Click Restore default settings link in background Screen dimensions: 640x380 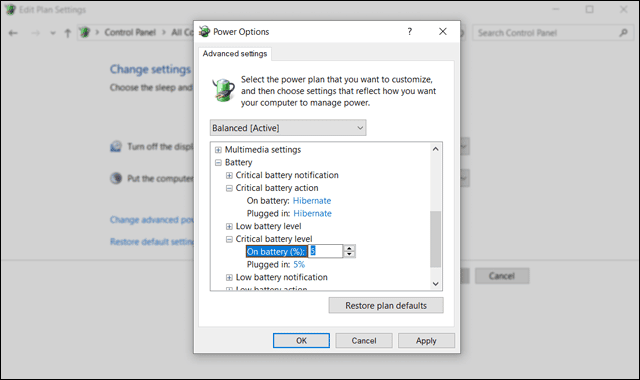pos(151,242)
